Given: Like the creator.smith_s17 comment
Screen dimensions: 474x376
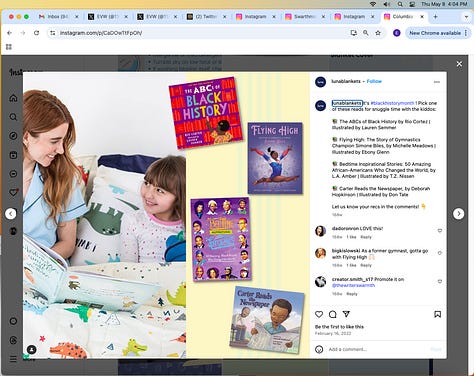Looking at the screenshot, I should click(440, 281).
